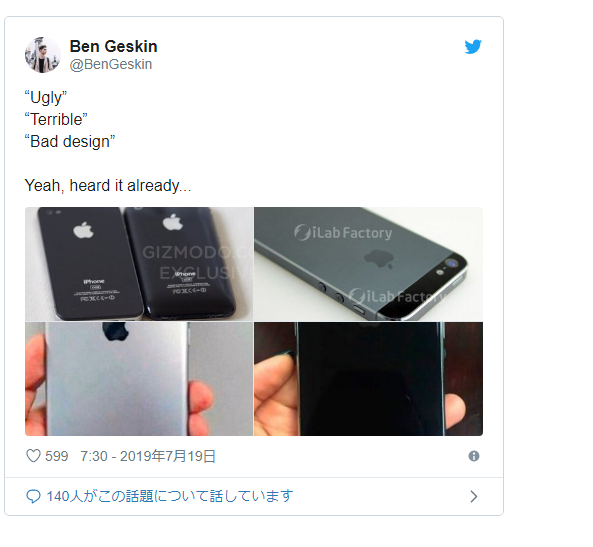The width and height of the screenshot is (593, 547).
Task: Click the "Bad design" tweet line
Action: 70,141
